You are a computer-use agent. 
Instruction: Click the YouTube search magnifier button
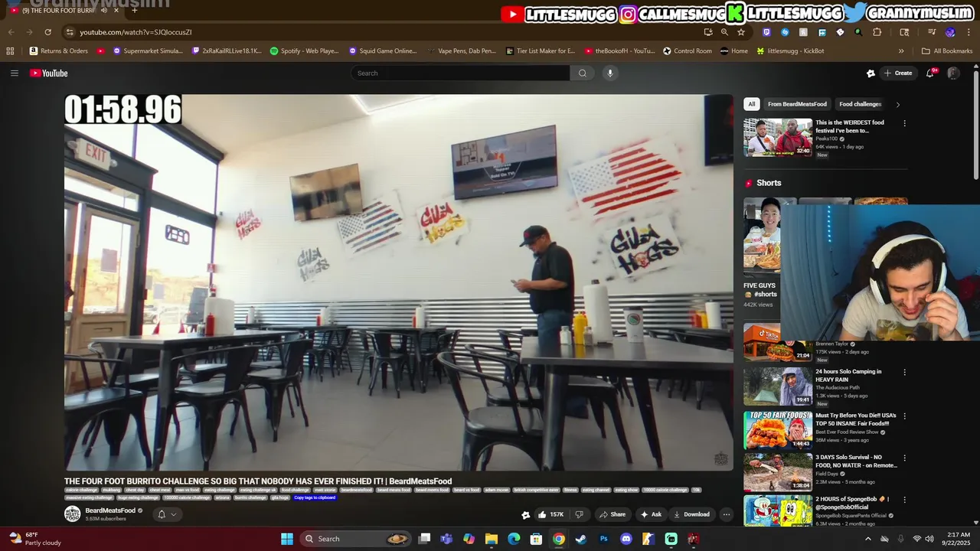tap(583, 73)
